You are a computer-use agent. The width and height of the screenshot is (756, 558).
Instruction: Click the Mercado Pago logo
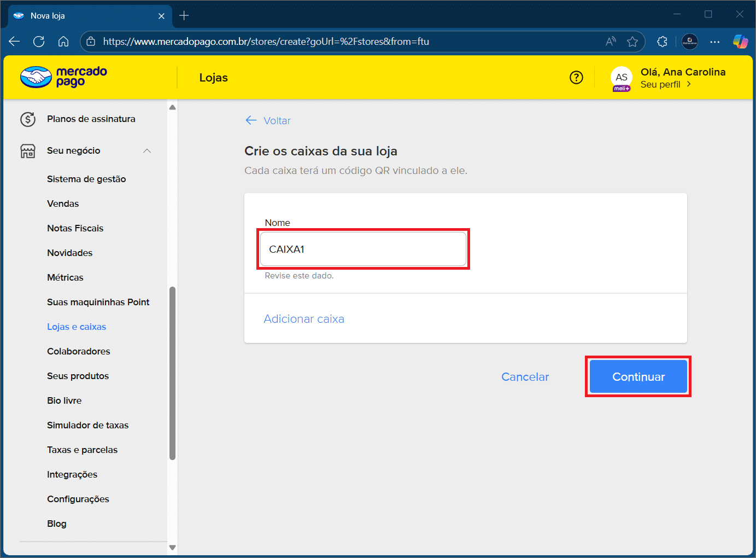coord(63,77)
